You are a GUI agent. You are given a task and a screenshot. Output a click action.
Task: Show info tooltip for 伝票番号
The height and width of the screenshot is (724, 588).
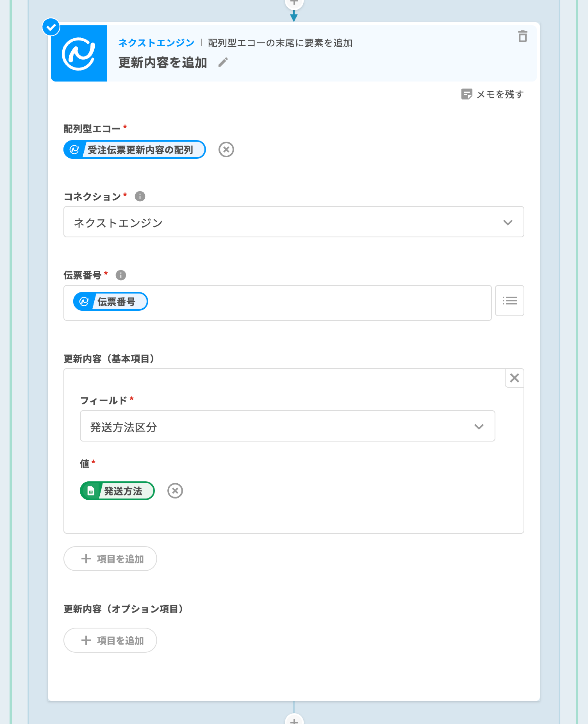coord(121,275)
